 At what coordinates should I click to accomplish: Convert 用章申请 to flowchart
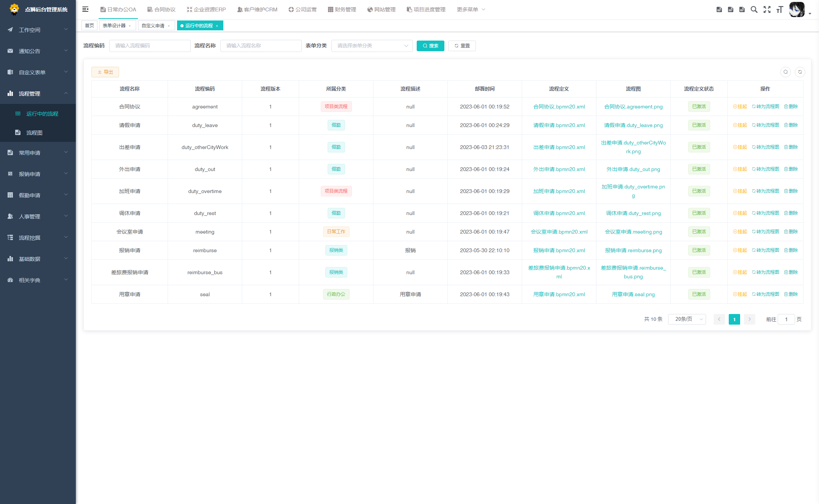point(765,294)
